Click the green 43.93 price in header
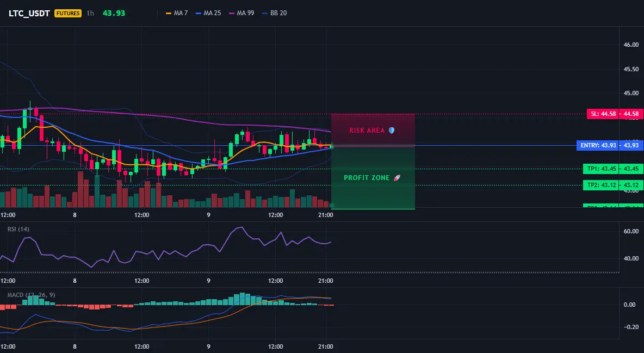Viewport: 644px width, 353px height. pos(114,13)
